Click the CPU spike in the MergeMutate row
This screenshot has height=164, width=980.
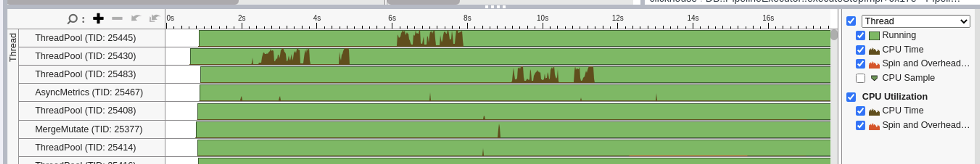(x=499, y=131)
